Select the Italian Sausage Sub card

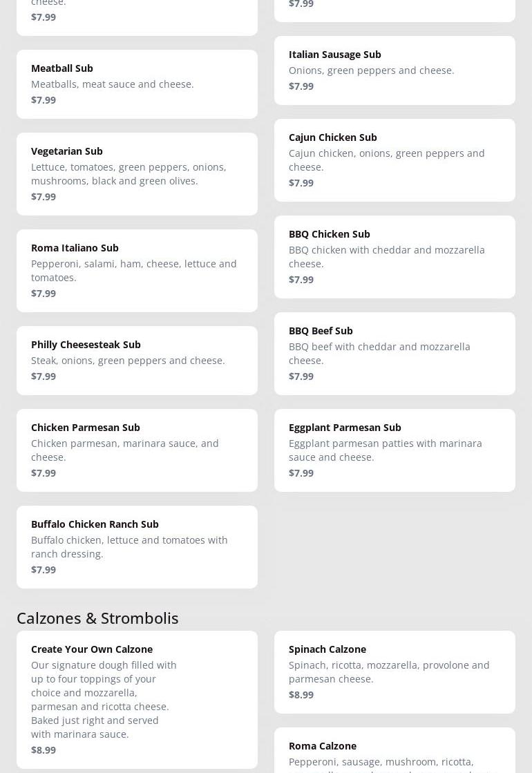[x=395, y=70]
